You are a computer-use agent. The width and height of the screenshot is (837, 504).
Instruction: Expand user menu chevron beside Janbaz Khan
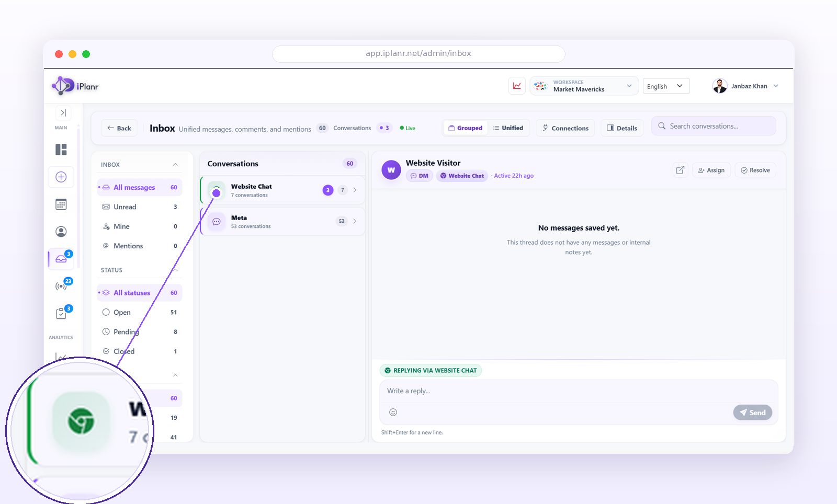776,86
